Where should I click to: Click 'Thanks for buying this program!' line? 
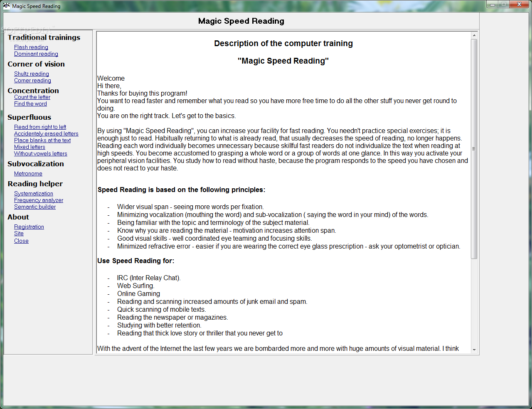[x=142, y=94]
